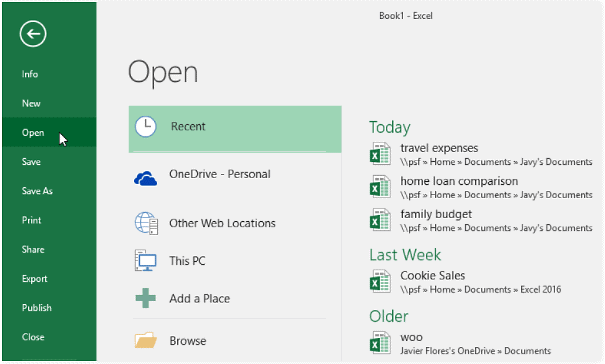Select This PC label

[187, 261]
